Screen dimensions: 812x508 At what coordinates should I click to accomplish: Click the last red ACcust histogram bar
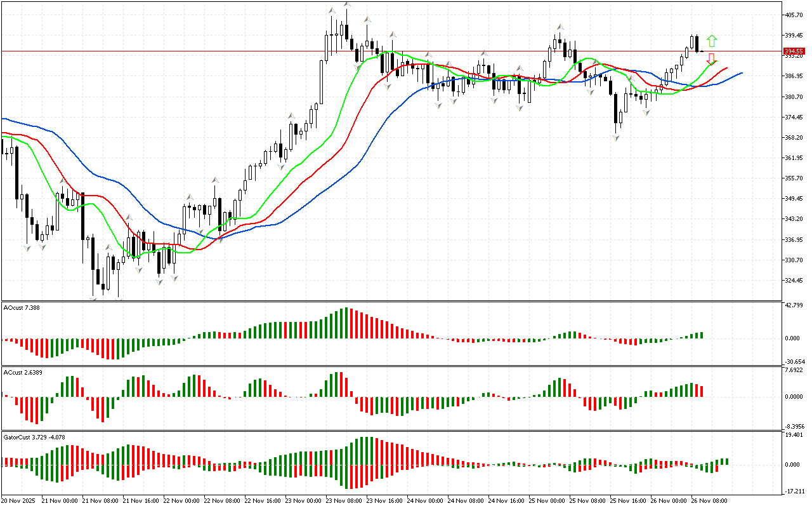coord(702,391)
